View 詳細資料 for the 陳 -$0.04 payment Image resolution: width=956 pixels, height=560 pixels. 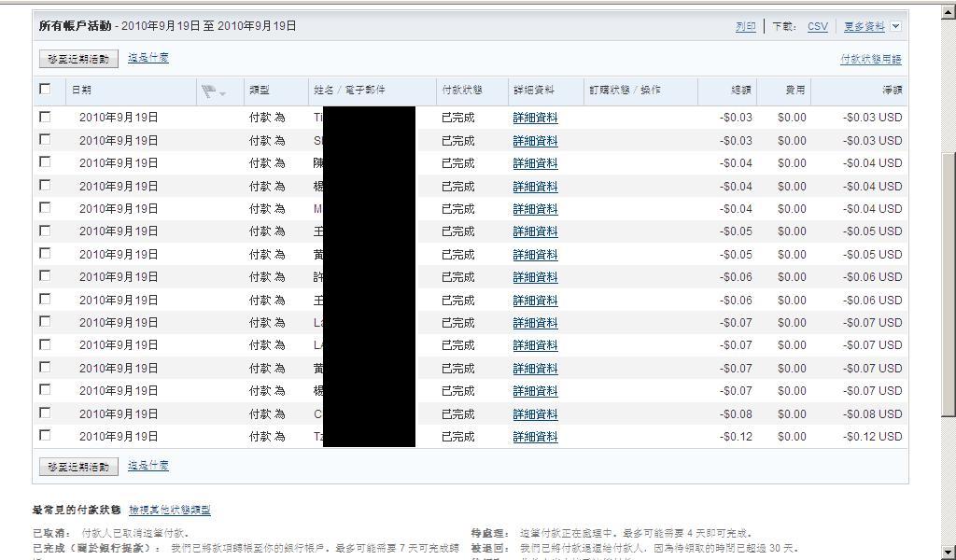[535, 163]
